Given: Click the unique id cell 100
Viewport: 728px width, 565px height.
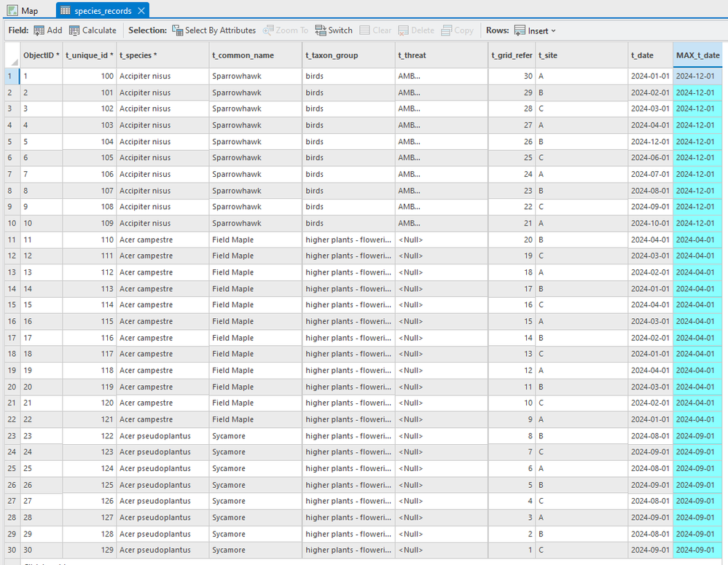Looking at the screenshot, I should 89,76.
